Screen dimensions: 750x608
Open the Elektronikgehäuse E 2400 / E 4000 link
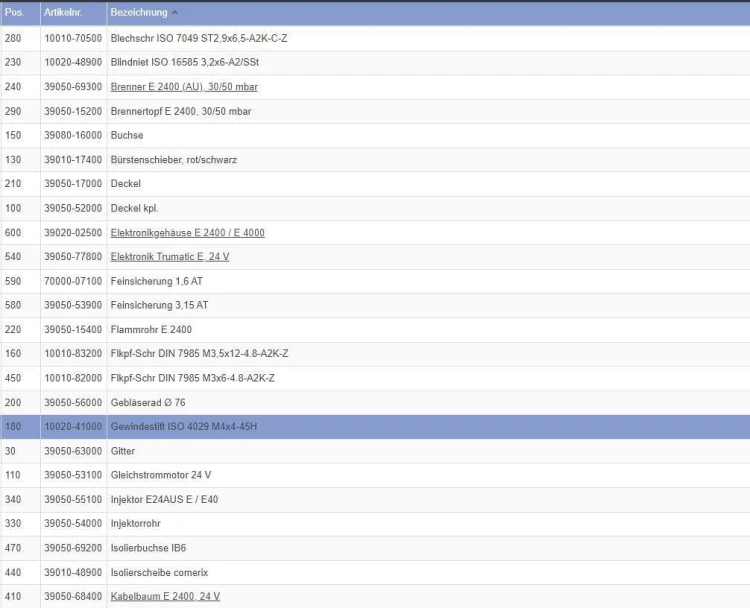point(188,233)
